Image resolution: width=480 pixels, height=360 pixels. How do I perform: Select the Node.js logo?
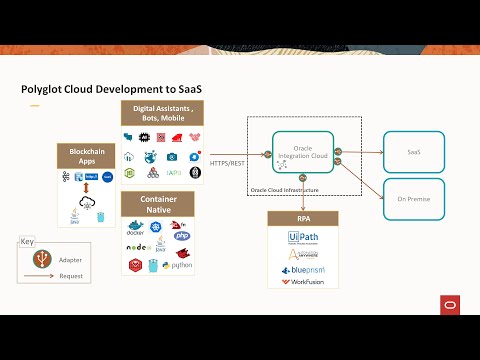(139, 247)
